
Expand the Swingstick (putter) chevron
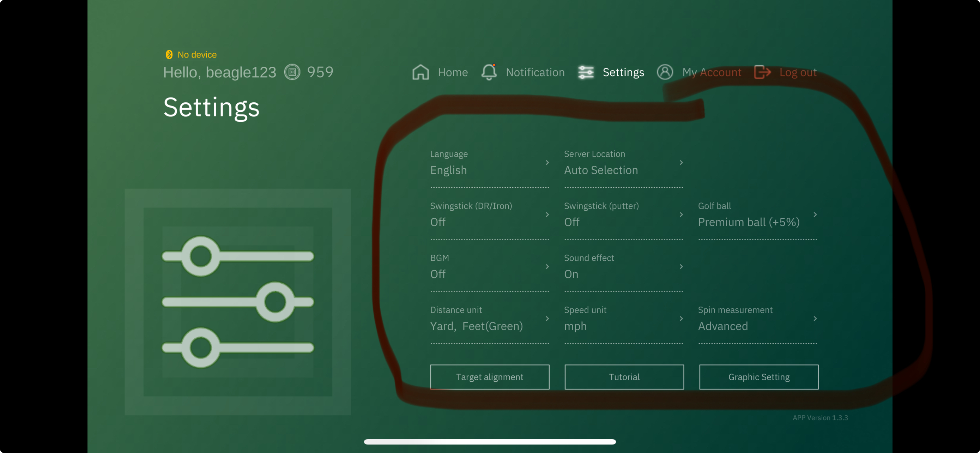(681, 215)
